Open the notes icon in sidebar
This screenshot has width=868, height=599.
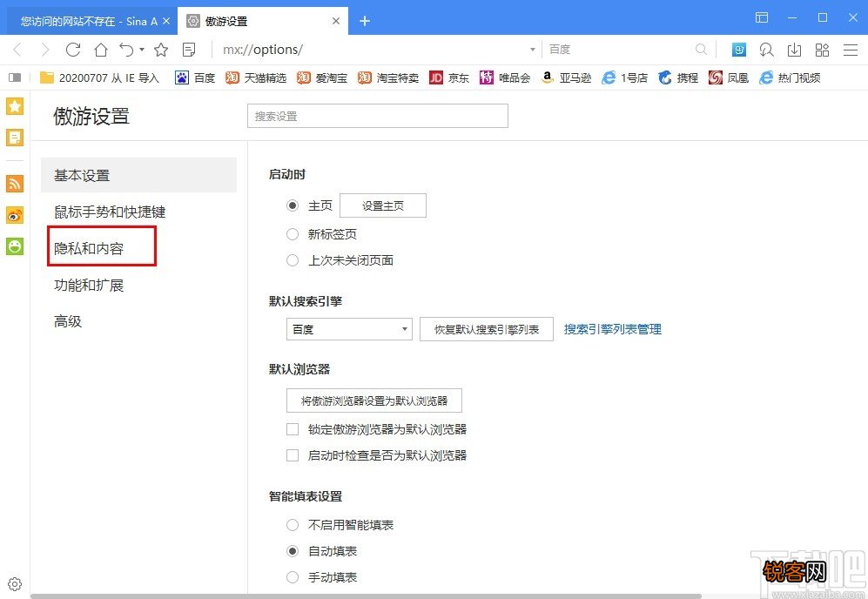[x=15, y=138]
